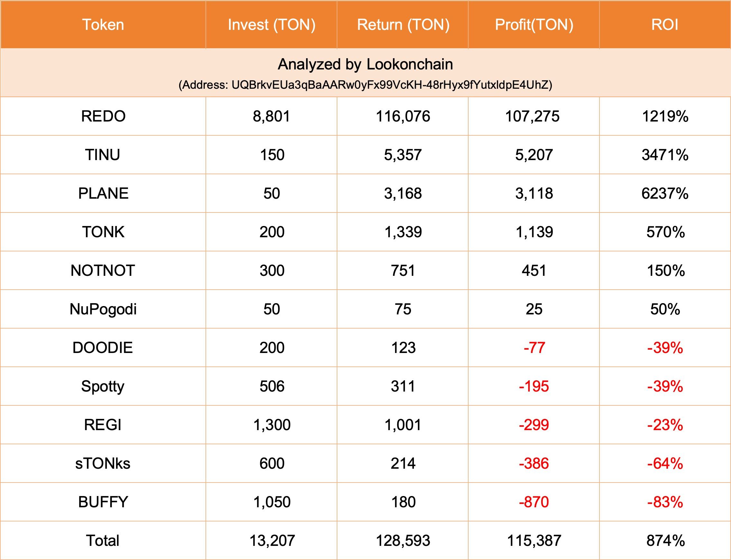This screenshot has height=560, width=731.
Task: Select the TONK token name cell
Action: [103, 232]
